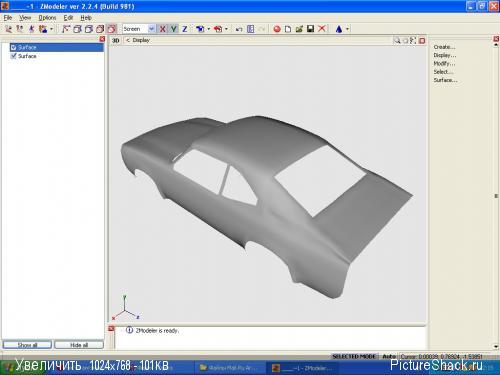
Task: Switch to ZModeler taskbar button
Action: pos(302,368)
